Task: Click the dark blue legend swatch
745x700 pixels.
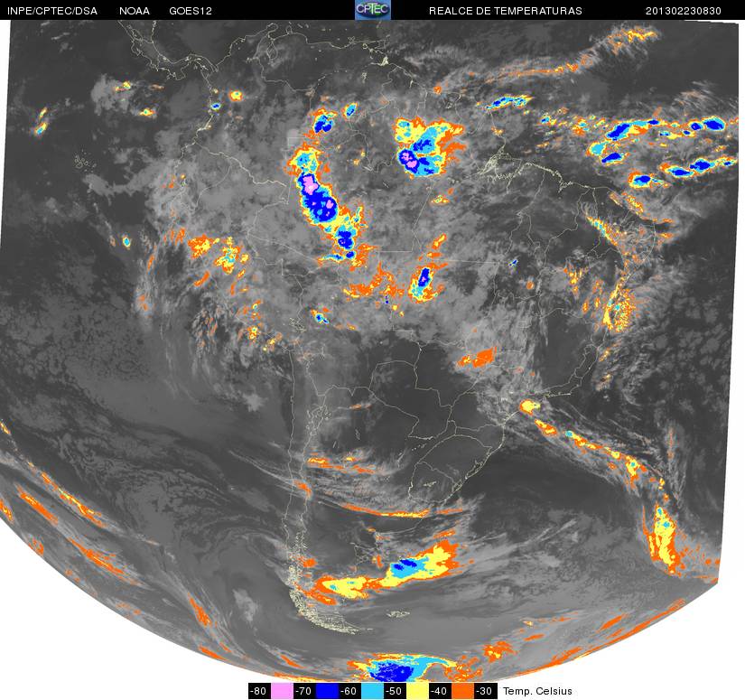Action: (328, 691)
